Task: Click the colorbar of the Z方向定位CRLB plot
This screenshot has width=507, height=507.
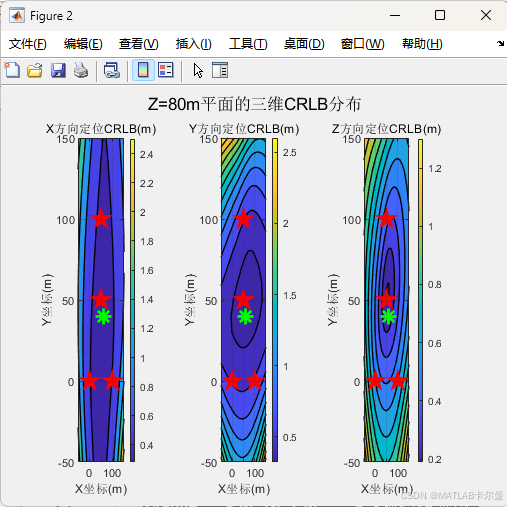Action: [x=420, y=300]
